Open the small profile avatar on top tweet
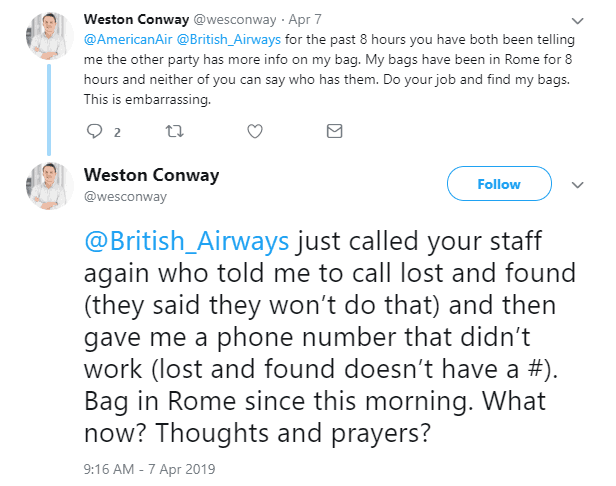616x486 pixels. [46, 33]
